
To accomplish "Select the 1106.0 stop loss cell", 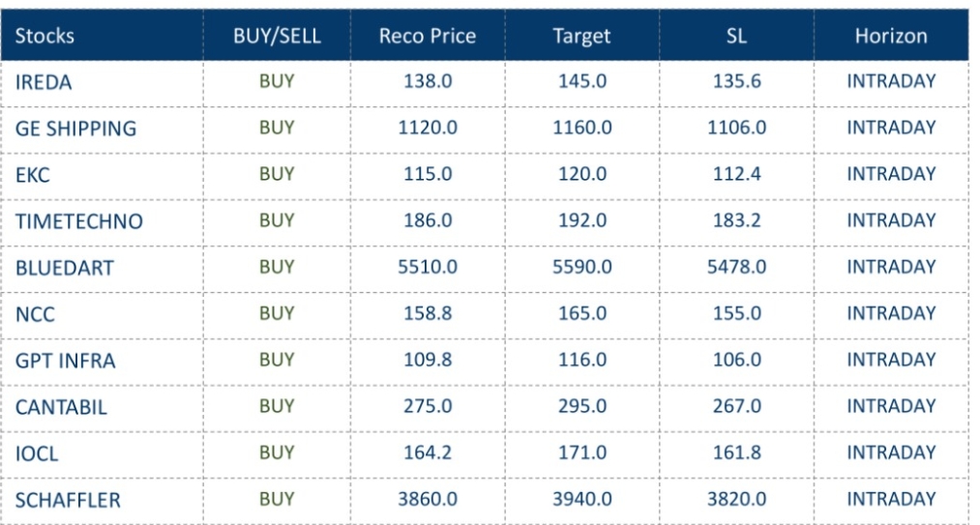I will coord(736,128).
